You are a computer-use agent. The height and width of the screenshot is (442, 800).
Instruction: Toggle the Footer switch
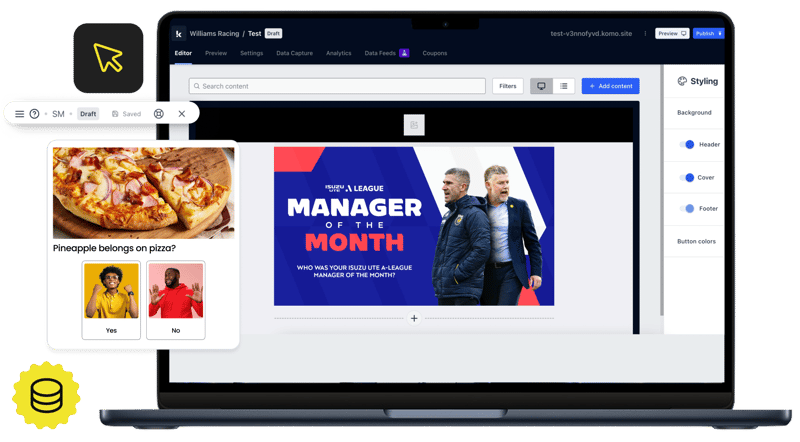pos(687,209)
